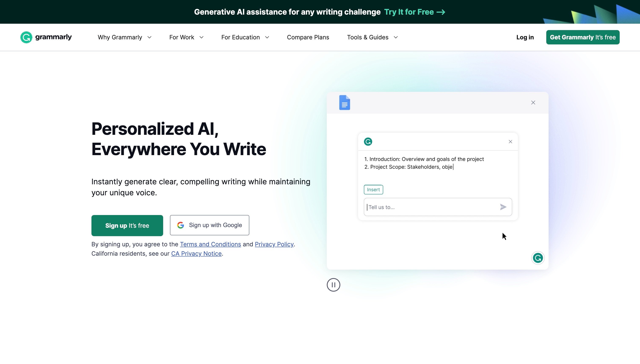Click the 'Try It for Free' banner link

click(415, 12)
